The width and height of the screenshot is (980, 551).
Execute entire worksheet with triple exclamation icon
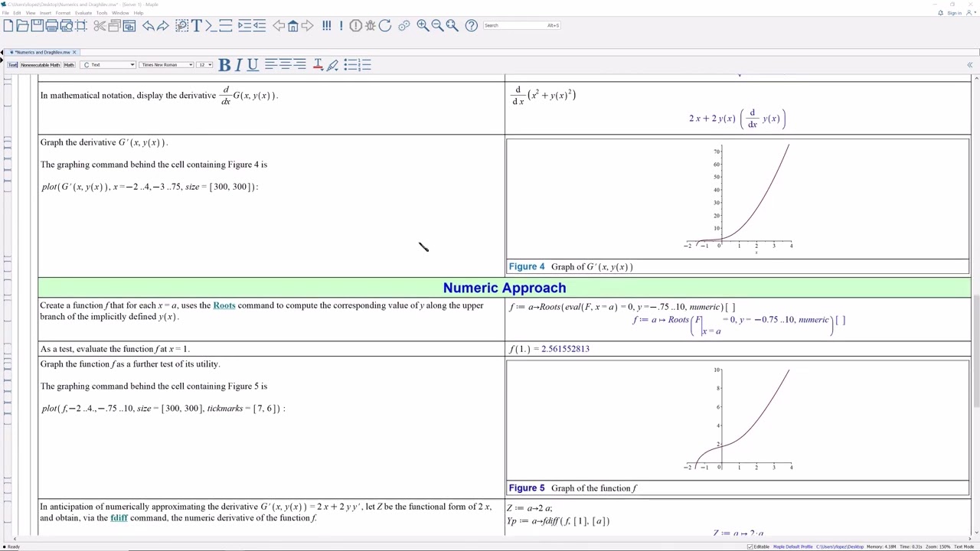pos(326,26)
